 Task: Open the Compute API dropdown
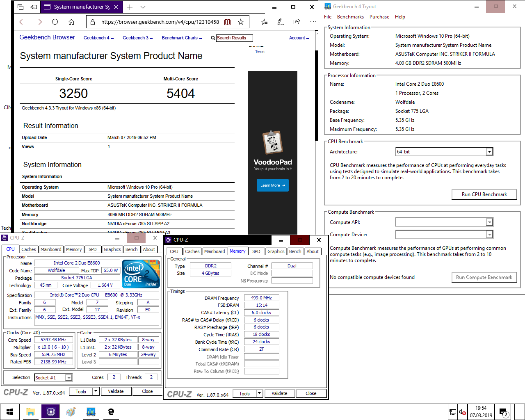tap(444, 222)
